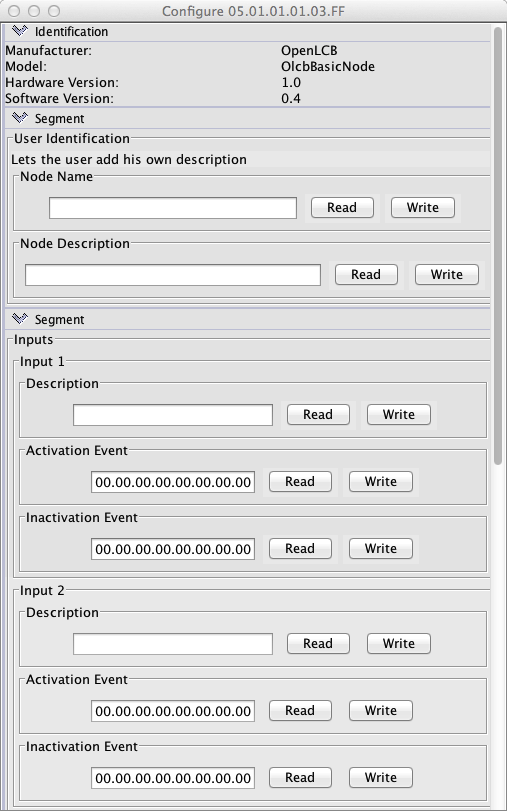Viewport: 507px width, 812px height.
Task: Collapse the User Identification Segment chevron
Action: tap(19, 118)
